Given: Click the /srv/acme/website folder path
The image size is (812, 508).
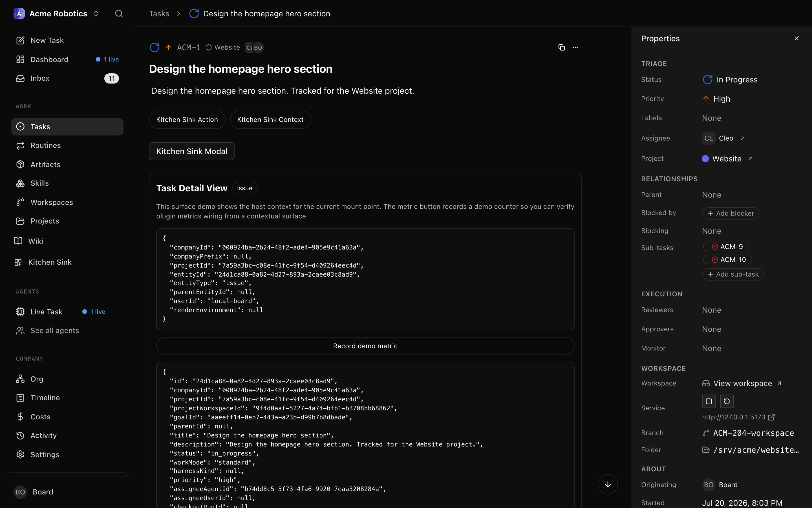Looking at the screenshot, I should 756,450.
